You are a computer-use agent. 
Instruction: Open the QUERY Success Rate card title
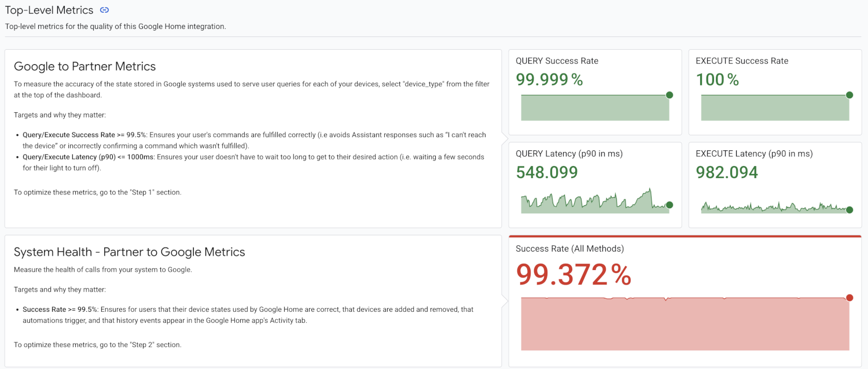click(x=557, y=61)
